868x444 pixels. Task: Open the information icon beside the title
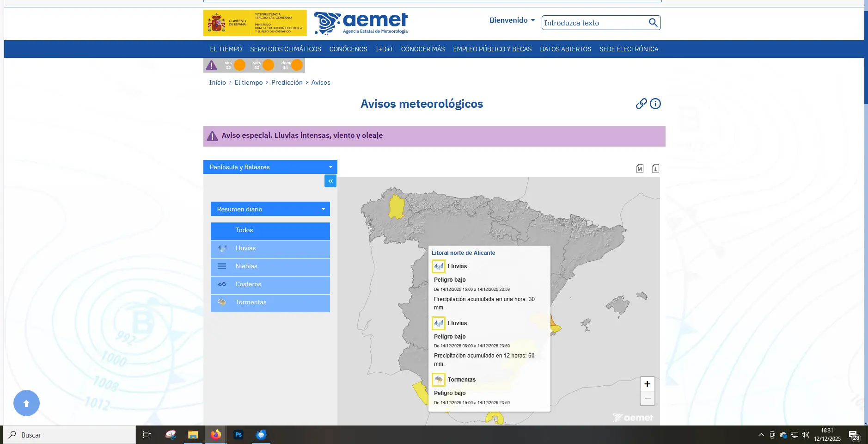click(655, 104)
